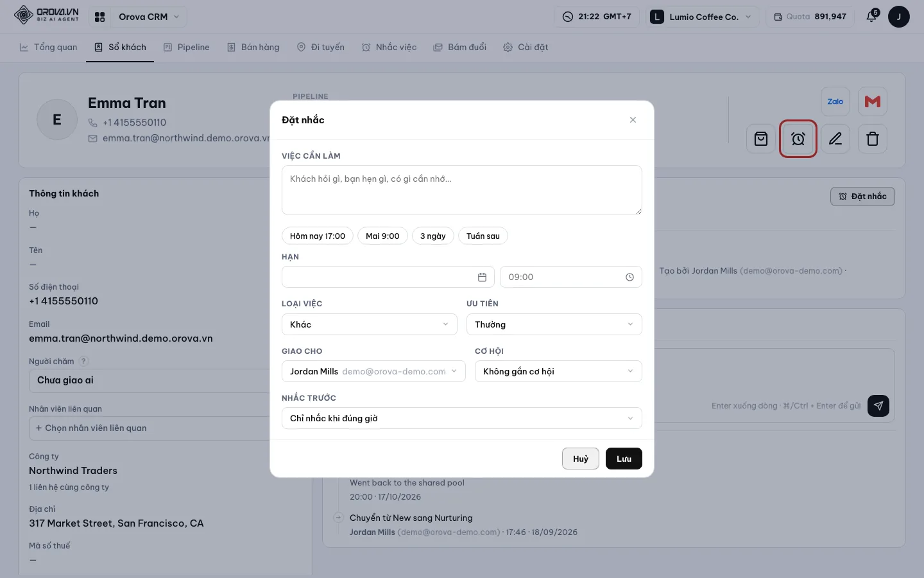Click the Đặt nhắc button behind the dialog

tap(862, 197)
